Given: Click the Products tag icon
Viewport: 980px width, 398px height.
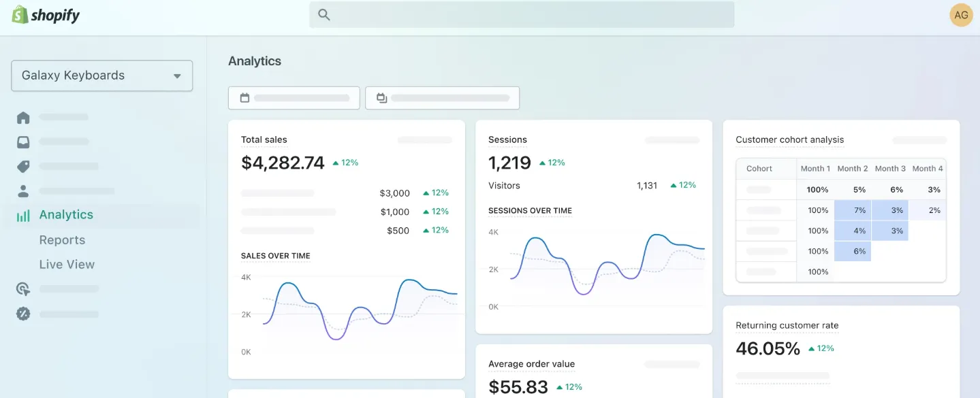Looking at the screenshot, I should coord(22,166).
